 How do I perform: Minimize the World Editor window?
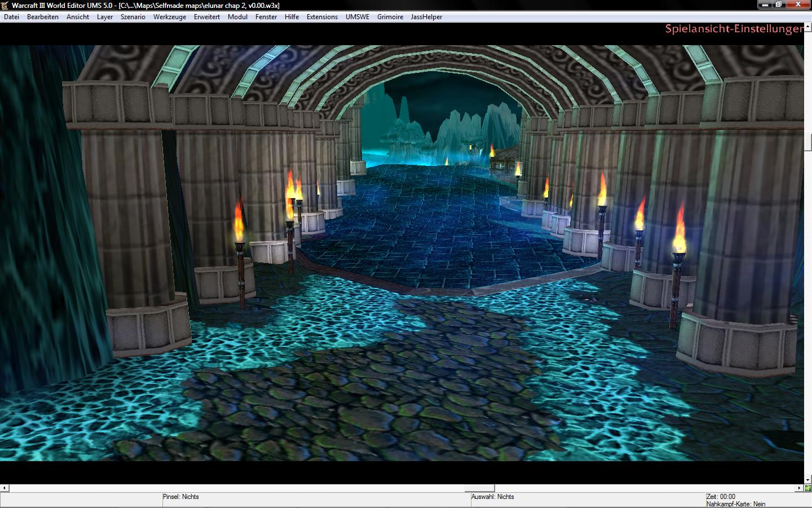pyautogui.click(x=765, y=5)
